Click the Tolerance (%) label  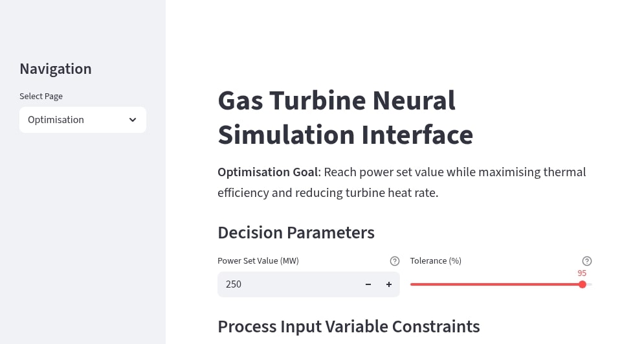click(x=436, y=261)
